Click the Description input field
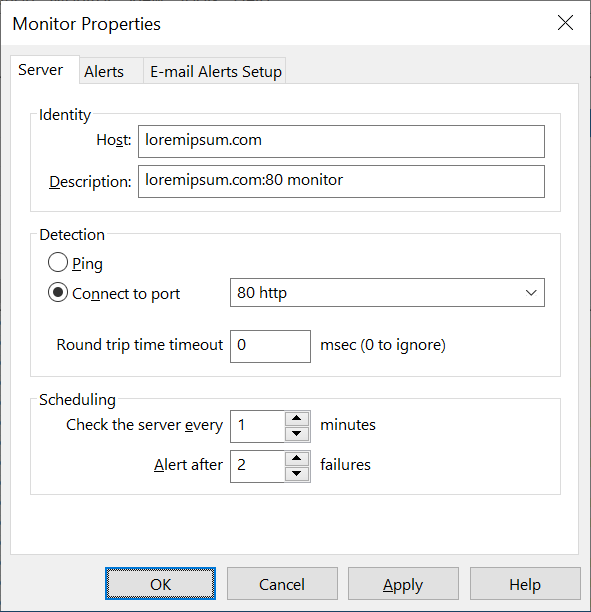The width and height of the screenshot is (591, 612). (x=341, y=181)
